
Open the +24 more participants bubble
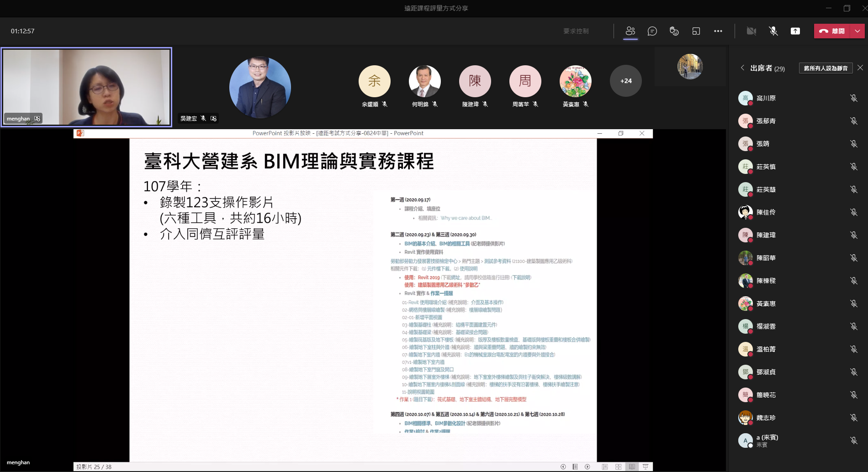coord(626,81)
